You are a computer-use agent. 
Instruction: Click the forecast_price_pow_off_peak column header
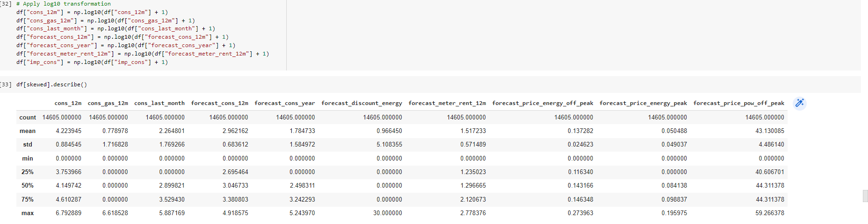[738, 103]
